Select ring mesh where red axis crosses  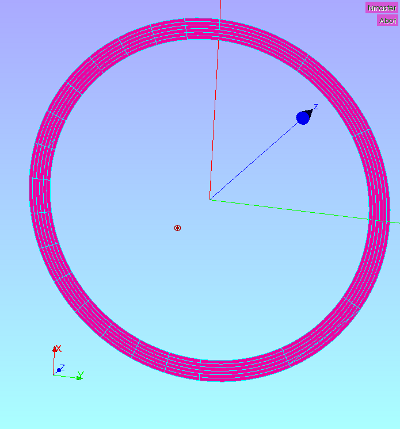(x=219, y=30)
